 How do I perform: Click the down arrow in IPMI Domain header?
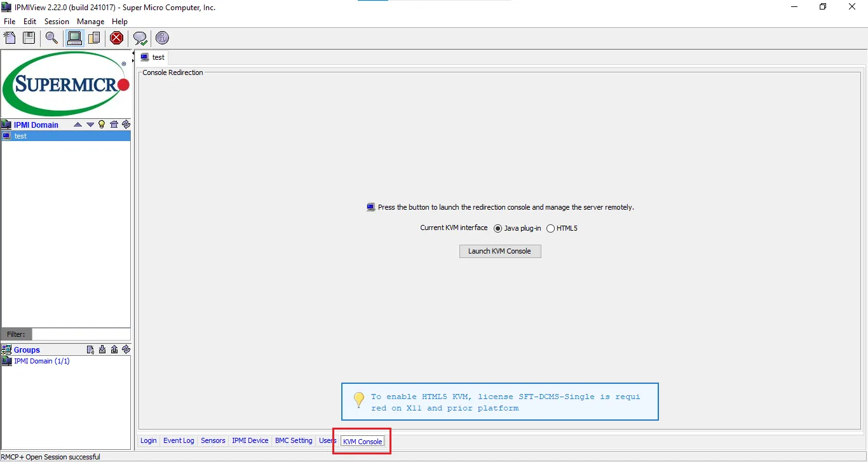pos(90,125)
